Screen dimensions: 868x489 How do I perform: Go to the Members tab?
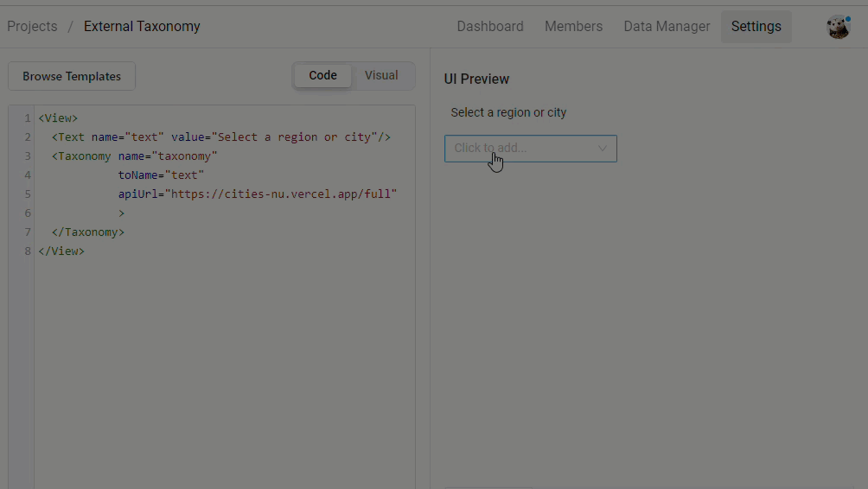[573, 27]
